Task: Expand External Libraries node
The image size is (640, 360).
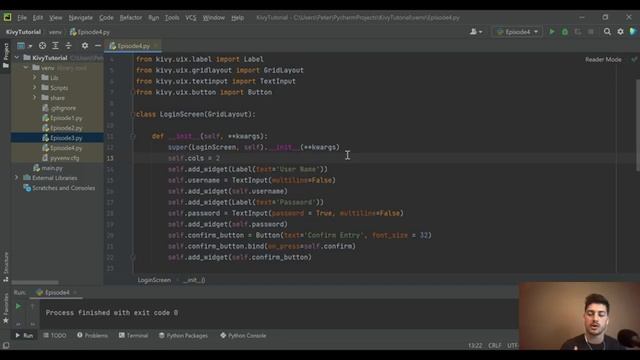Action: click(x=17, y=178)
